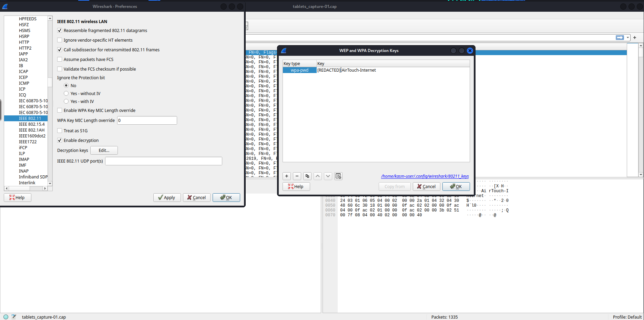Screen dimensions: 644x320
Task: Click the protocol list scrollbar down arrow
Action: 50,183
